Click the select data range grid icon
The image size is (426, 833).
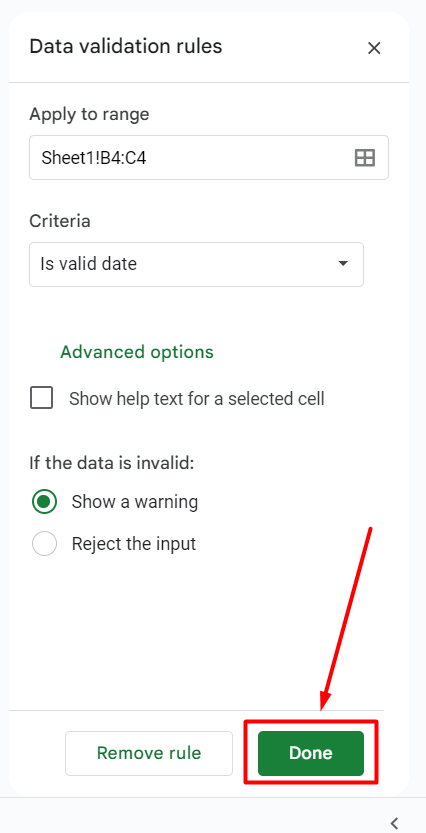click(364, 158)
